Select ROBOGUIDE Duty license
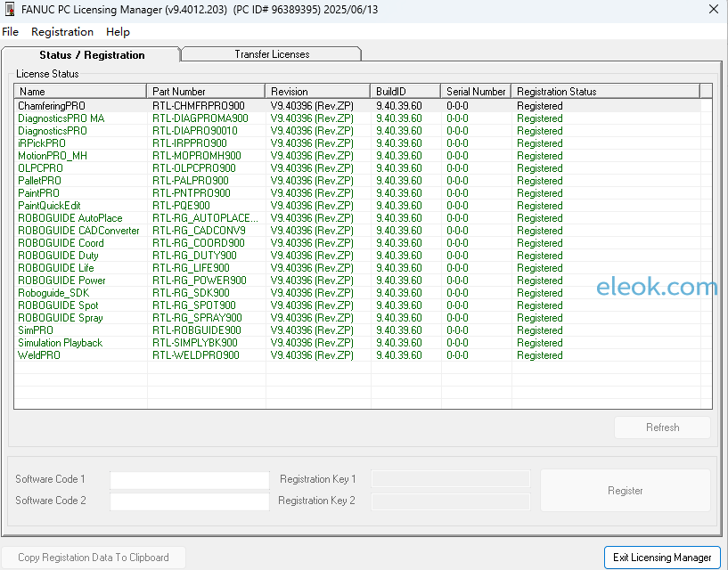The image size is (728, 570). point(357,256)
